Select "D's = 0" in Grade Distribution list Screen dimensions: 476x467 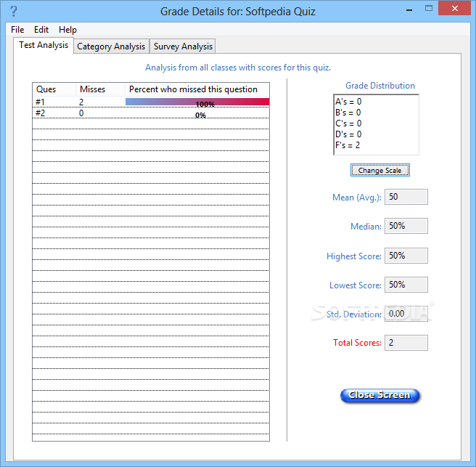click(348, 134)
